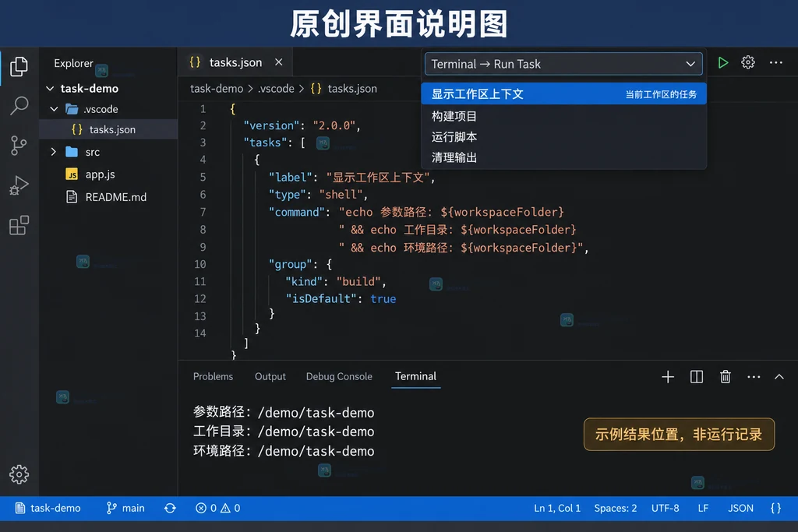
Task: Click the true value on line 12
Action: click(x=383, y=299)
